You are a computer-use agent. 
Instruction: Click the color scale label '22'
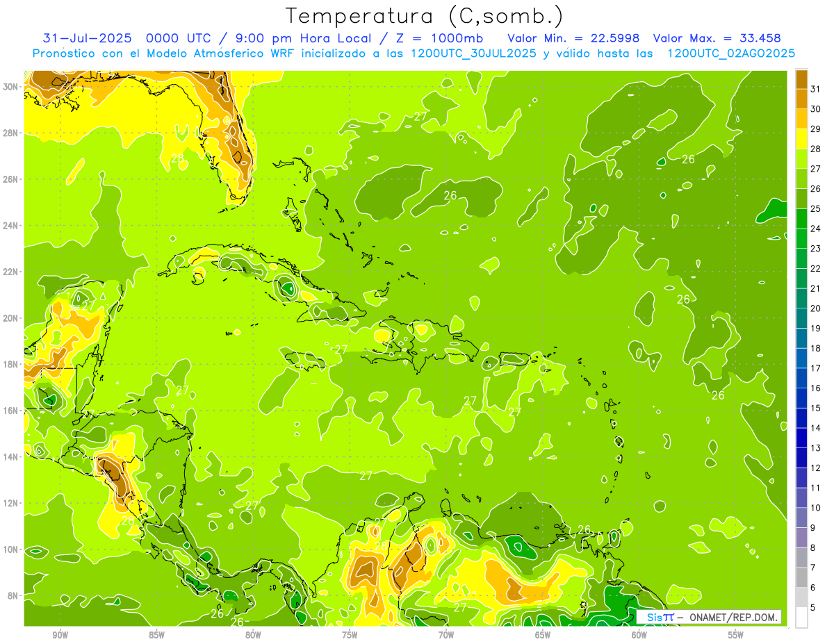click(816, 269)
